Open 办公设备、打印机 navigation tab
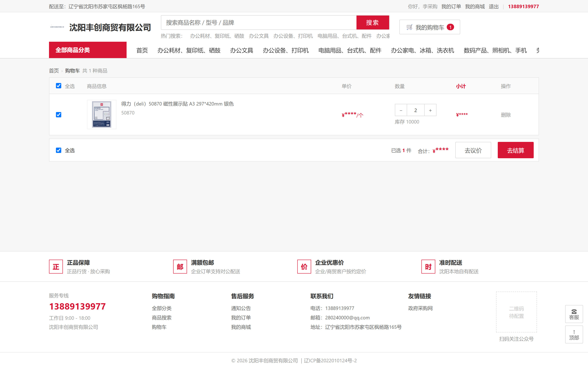The width and height of the screenshot is (588, 368). (286, 50)
